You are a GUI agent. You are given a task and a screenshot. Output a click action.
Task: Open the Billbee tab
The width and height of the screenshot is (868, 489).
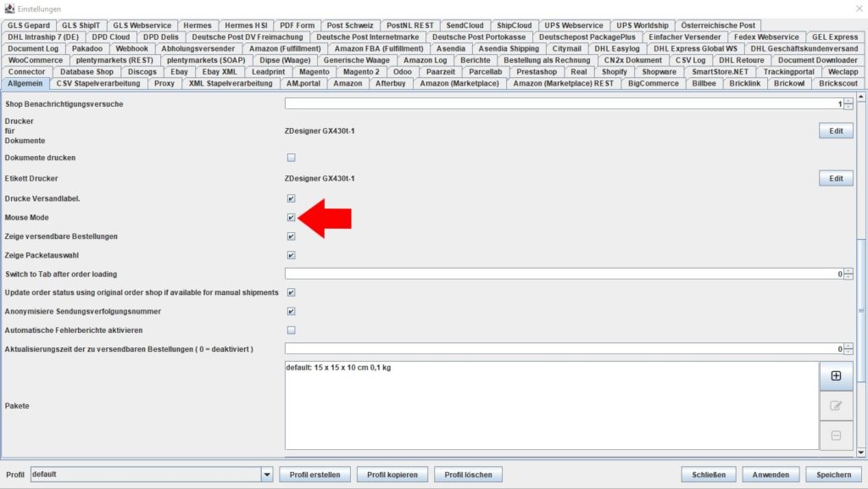(704, 84)
